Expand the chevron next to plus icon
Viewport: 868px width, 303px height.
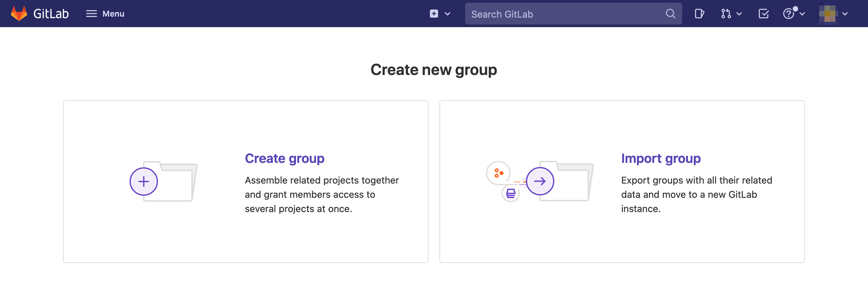448,14
